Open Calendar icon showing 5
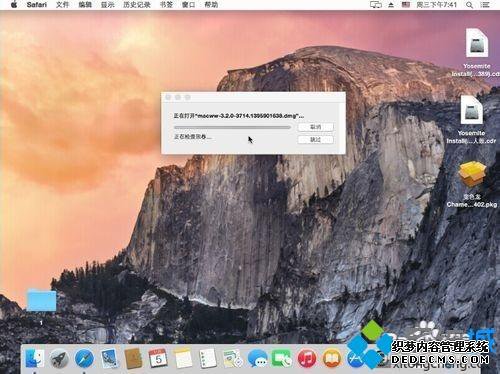The image size is (500, 374). tap(158, 359)
